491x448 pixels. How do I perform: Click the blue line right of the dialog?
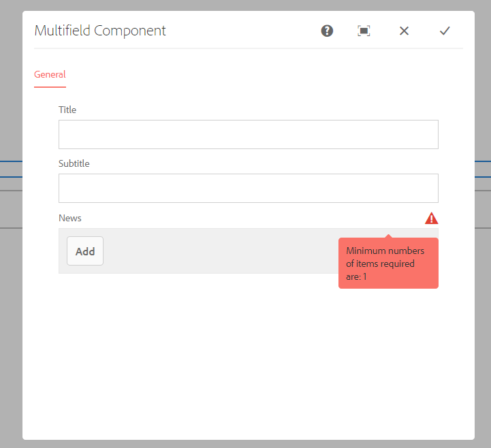click(482, 161)
